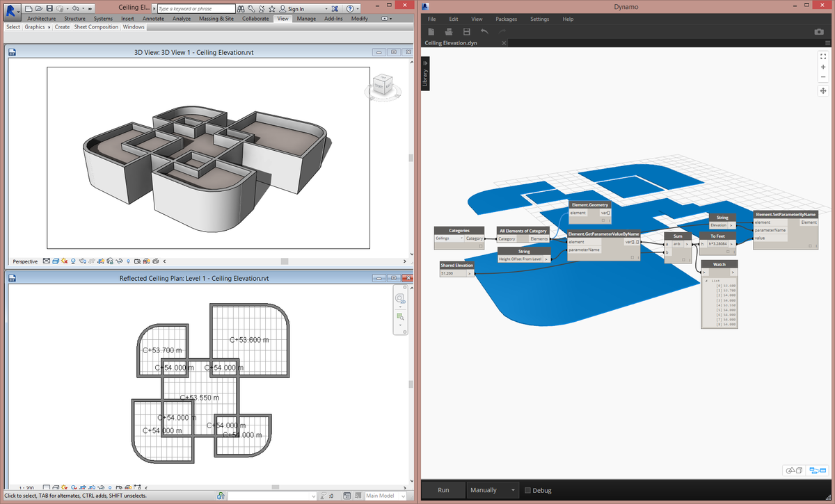The height and width of the screenshot is (504, 835).
Task: Open the Dynamo Packages menu
Action: [506, 19]
